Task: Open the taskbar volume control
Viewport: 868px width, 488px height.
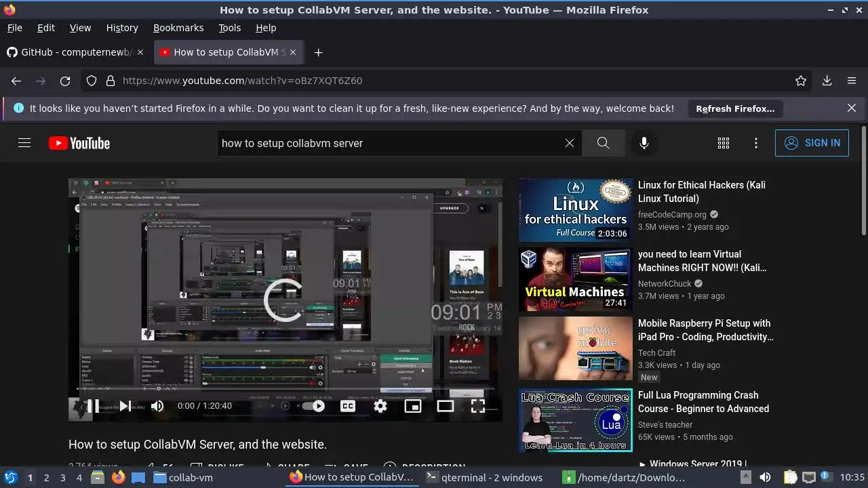Action: 765,477
